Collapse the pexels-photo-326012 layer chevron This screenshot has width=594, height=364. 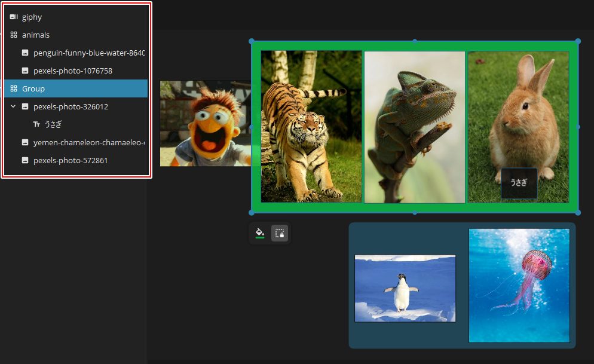coord(14,106)
